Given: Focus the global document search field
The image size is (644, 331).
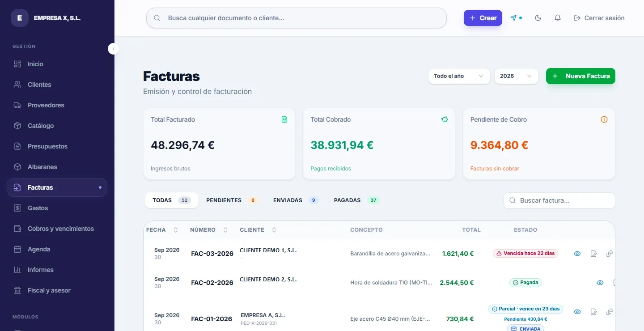Looking at the screenshot, I should point(297,18).
